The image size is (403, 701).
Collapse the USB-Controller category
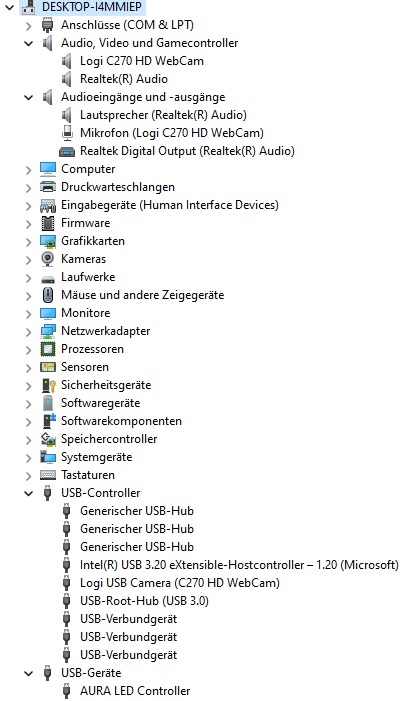point(29,493)
